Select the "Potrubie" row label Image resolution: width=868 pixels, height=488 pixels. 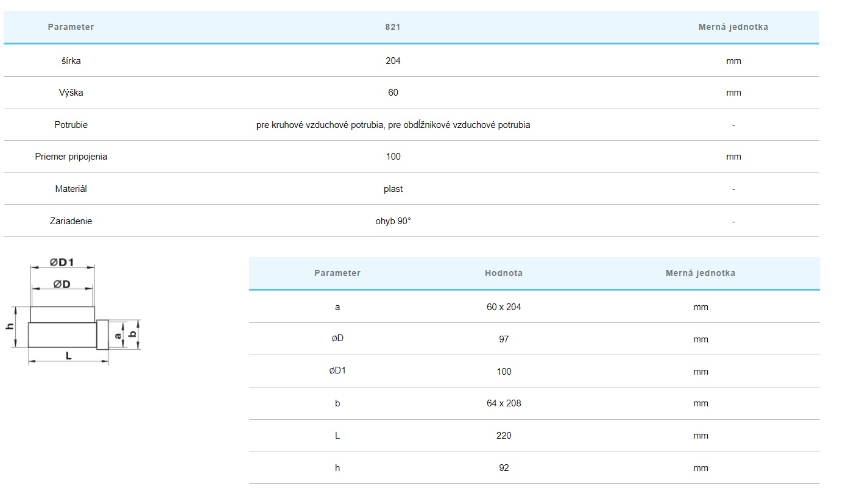(71, 125)
